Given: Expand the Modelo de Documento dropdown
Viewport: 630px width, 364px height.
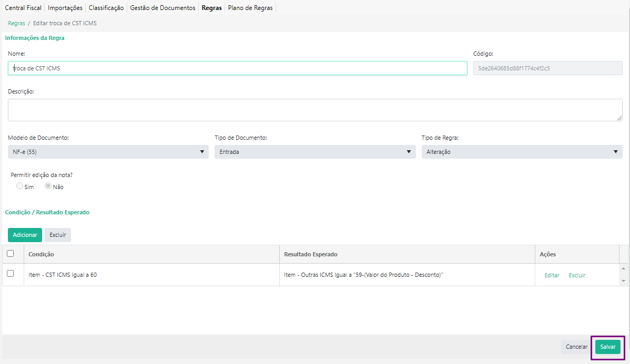Looking at the screenshot, I should pos(108,152).
